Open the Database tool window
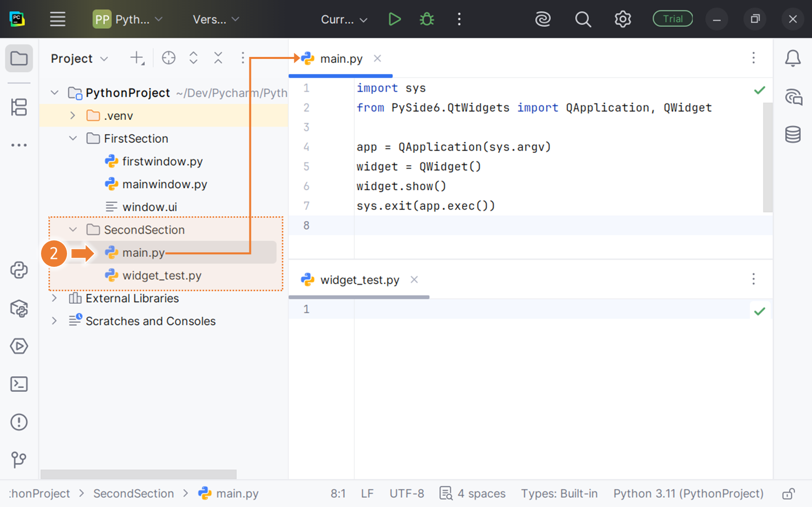Viewport: 812px width, 507px height. pos(793,134)
